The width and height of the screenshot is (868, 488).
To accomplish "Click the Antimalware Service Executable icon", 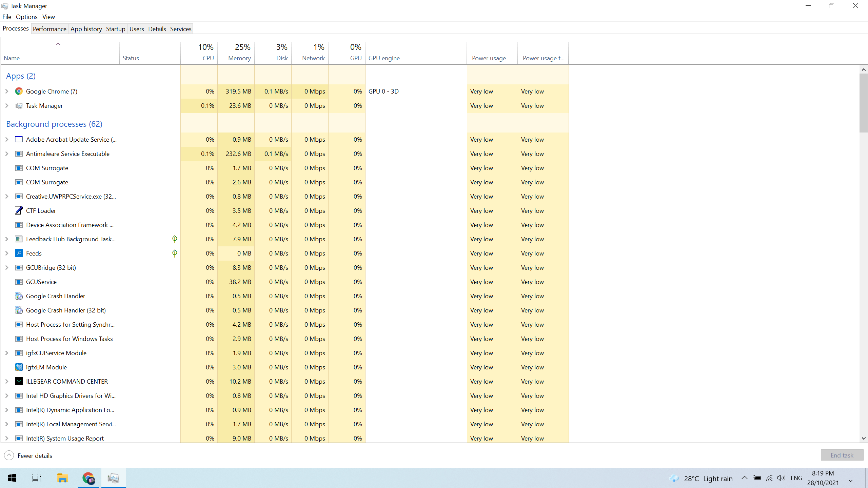I will click(x=19, y=154).
